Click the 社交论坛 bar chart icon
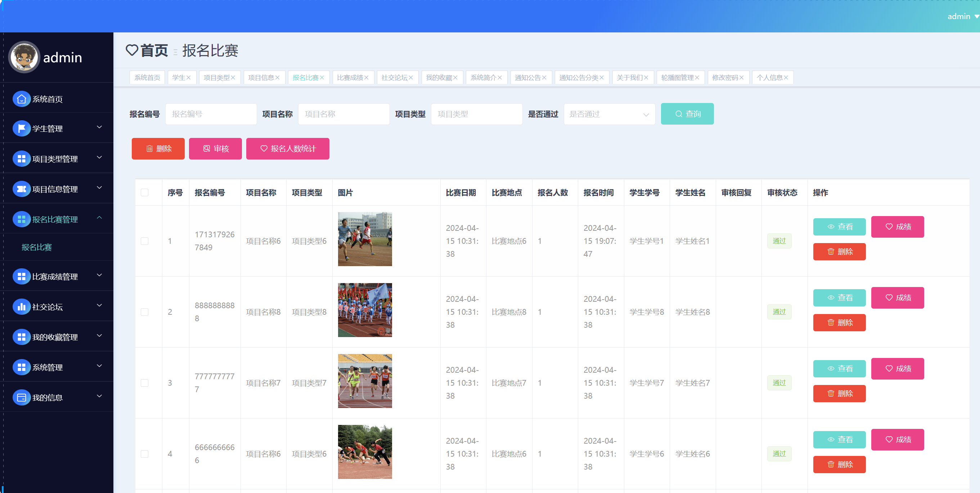 tap(21, 306)
